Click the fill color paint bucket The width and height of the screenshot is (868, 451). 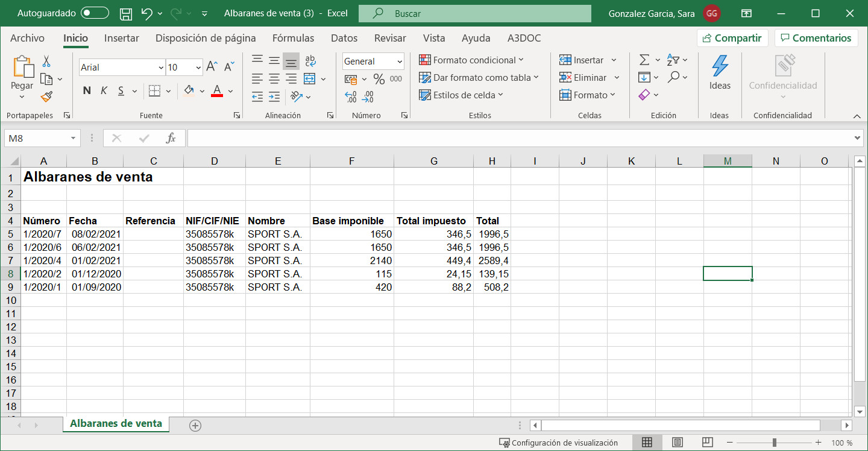pos(189,91)
